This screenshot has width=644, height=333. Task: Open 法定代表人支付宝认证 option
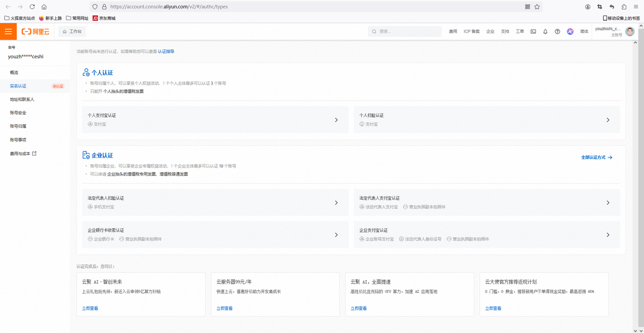(487, 202)
